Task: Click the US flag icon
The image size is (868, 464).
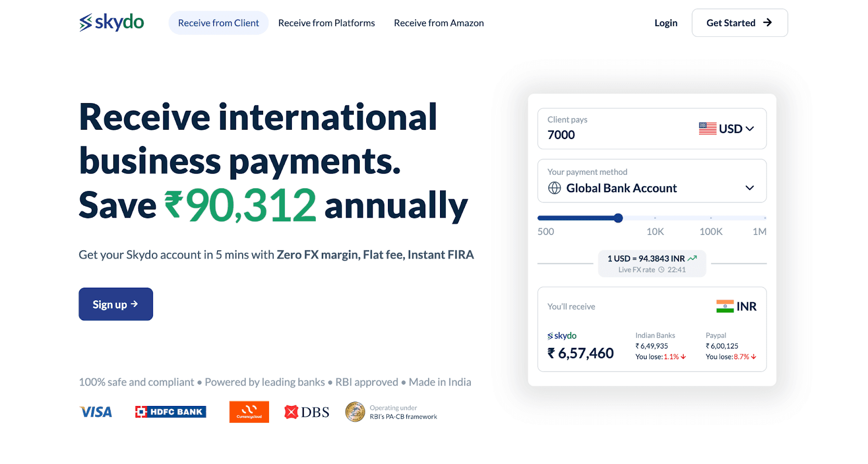Action: 707,129
